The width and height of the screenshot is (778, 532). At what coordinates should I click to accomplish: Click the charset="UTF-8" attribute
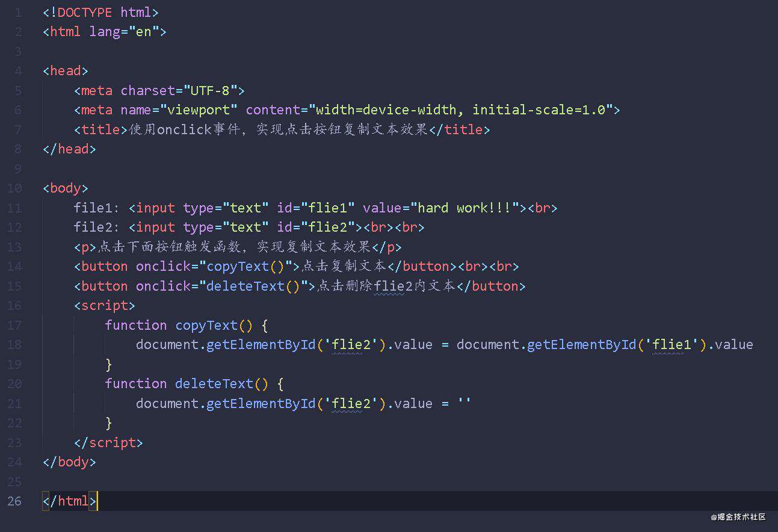point(179,90)
